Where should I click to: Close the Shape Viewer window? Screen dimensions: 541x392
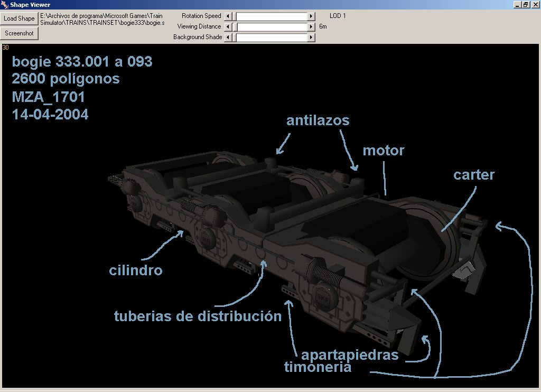coord(535,5)
